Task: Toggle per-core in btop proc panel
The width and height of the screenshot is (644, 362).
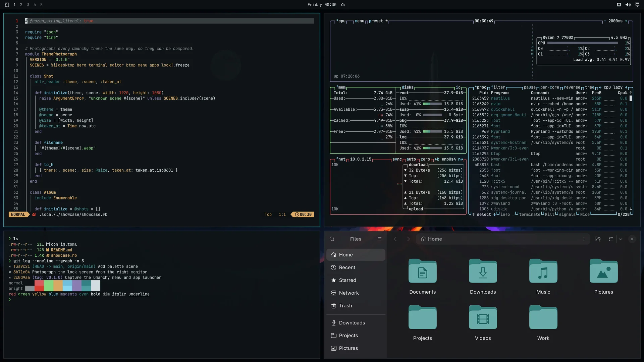Action: [550, 87]
